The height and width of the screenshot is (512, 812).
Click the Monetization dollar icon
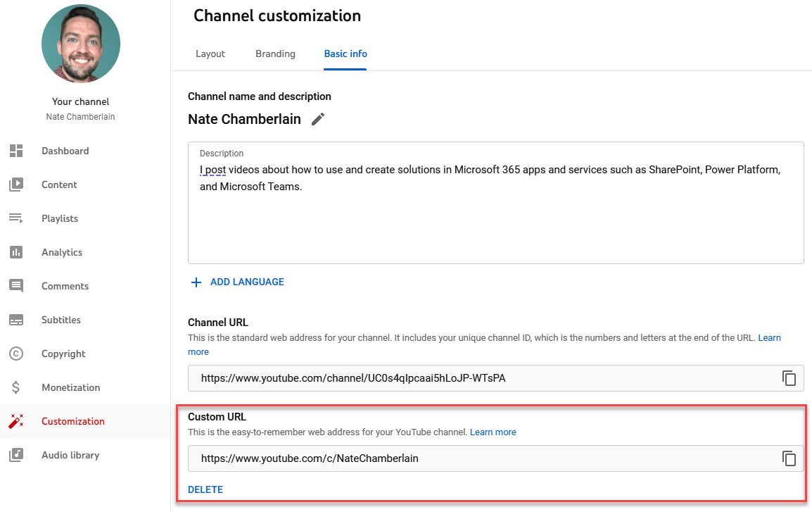[16, 387]
